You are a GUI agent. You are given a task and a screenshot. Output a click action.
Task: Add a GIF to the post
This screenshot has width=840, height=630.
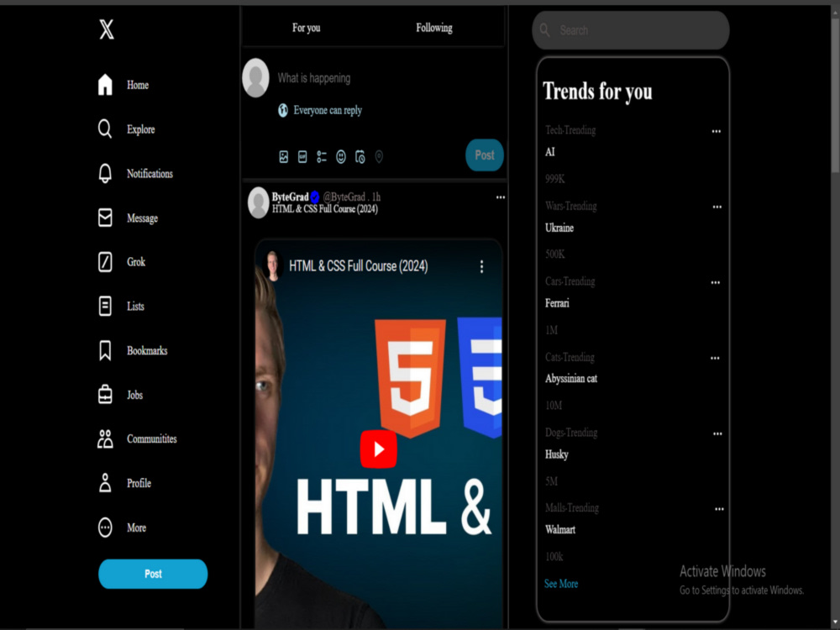point(302,156)
